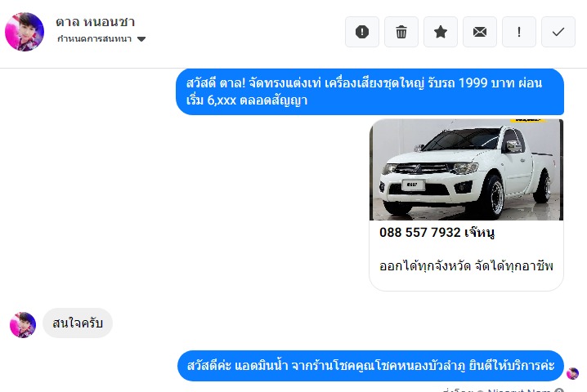This screenshot has height=392, width=587.
Task: Open the Nisarut Nam sender link
Action: (519, 390)
